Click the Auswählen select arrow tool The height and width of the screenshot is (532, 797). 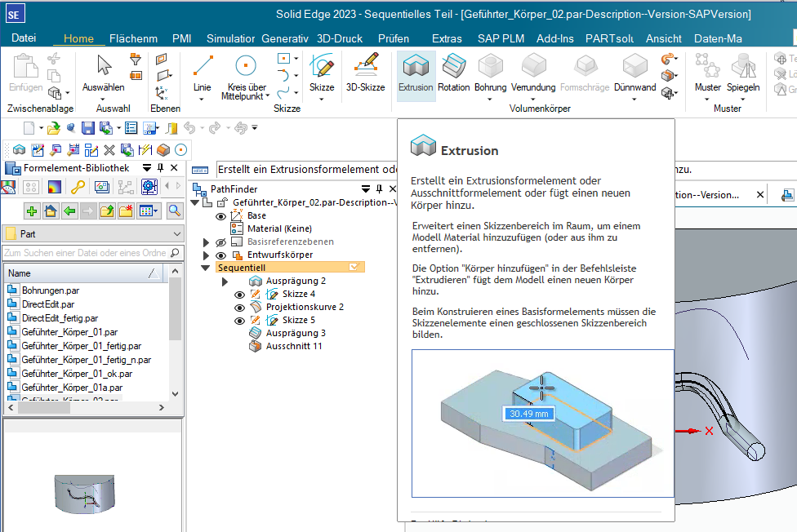coord(104,74)
